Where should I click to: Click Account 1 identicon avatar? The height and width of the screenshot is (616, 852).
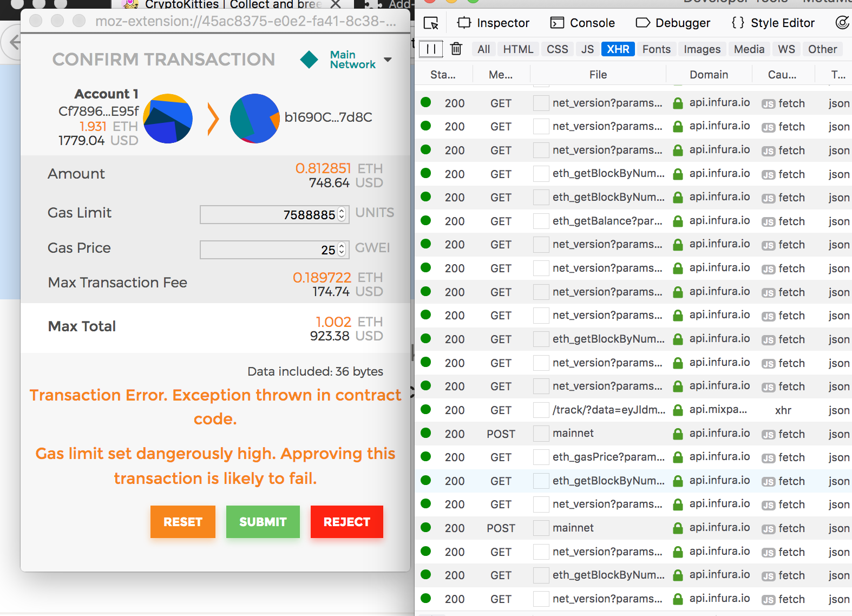[x=168, y=119]
